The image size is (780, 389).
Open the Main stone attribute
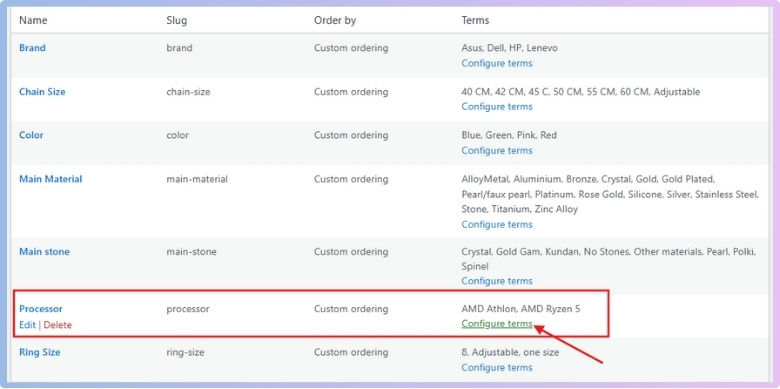click(44, 252)
